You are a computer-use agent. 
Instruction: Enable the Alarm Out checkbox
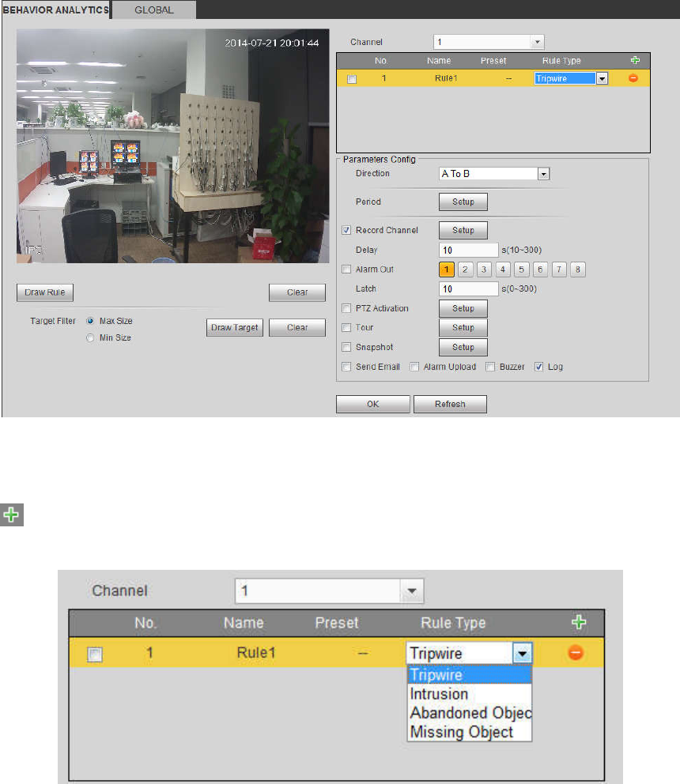pyautogui.click(x=346, y=269)
